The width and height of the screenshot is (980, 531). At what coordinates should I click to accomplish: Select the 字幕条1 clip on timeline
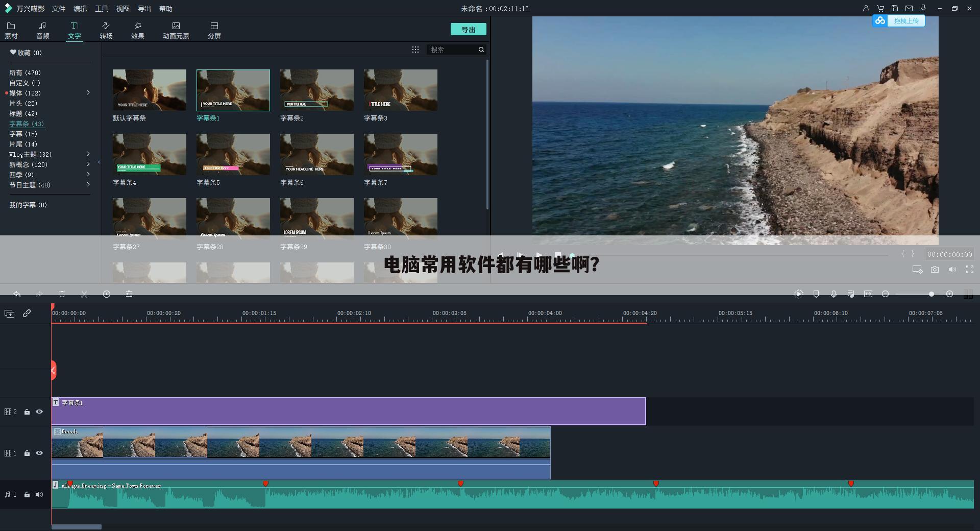tap(349, 412)
